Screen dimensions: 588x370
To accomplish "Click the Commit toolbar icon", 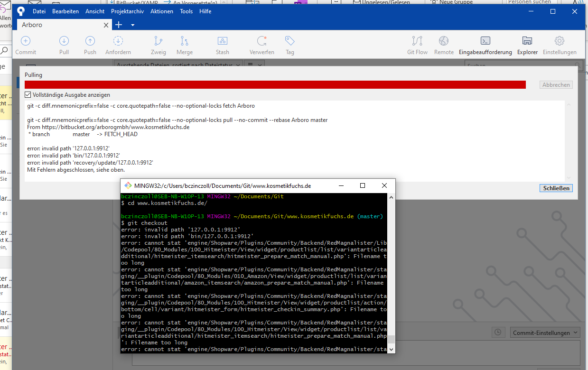I will click(x=26, y=41).
